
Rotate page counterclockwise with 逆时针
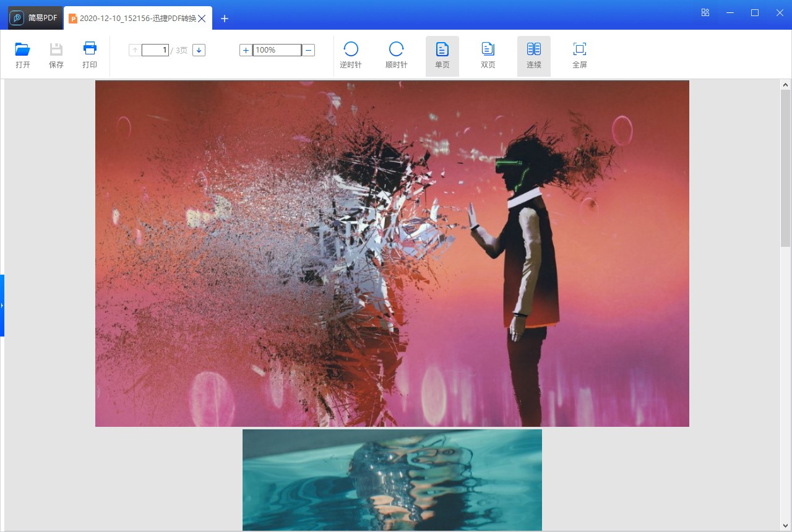pos(351,56)
